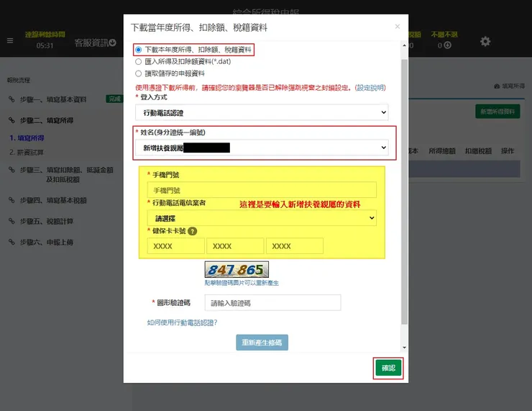
Task: Click the 手機門號 input field
Action: [x=262, y=190]
